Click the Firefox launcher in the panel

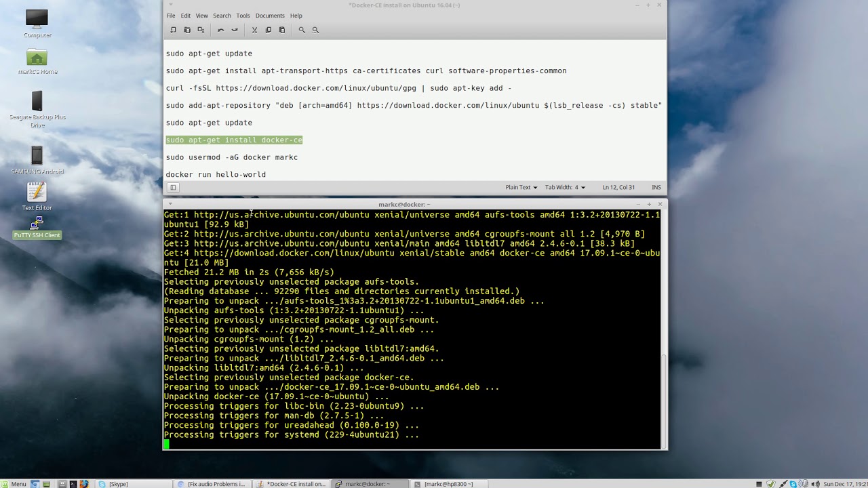pyautogui.click(x=84, y=483)
